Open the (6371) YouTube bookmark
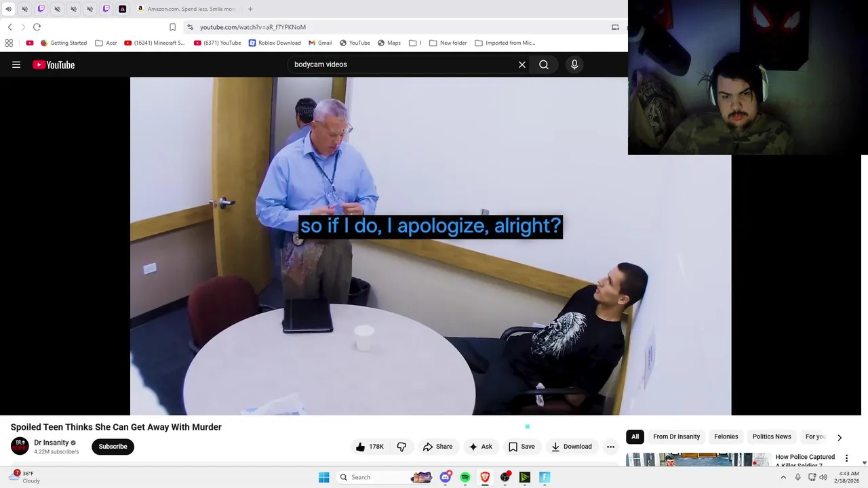This screenshot has width=868, height=488. coord(218,43)
